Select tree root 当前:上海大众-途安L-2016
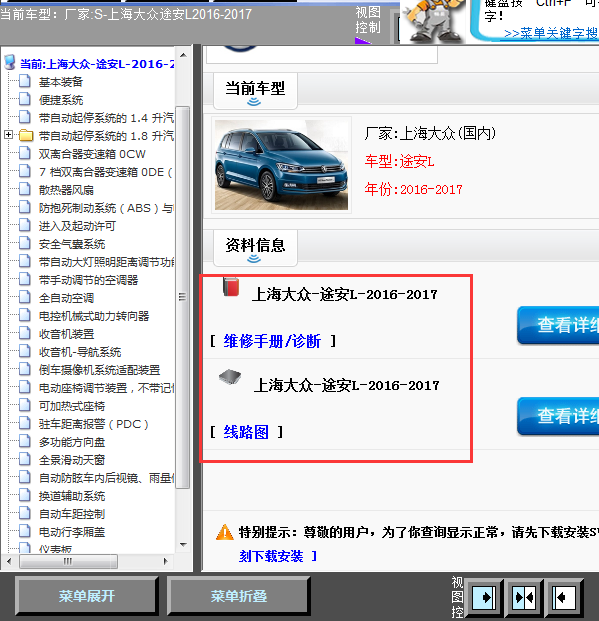This screenshot has height=621, width=599. (97, 64)
